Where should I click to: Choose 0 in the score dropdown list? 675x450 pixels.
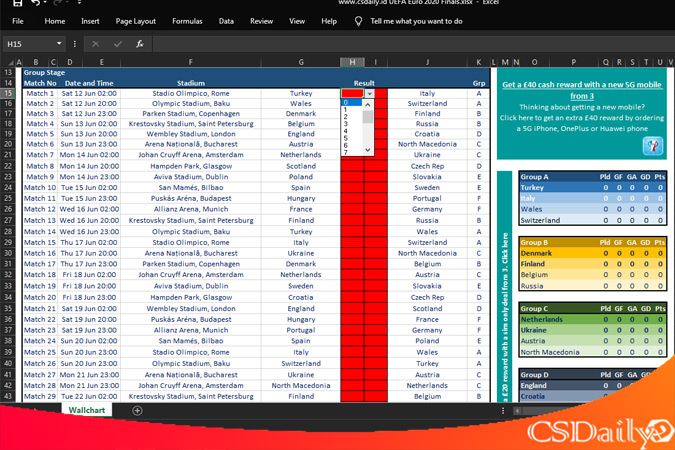point(352,102)
